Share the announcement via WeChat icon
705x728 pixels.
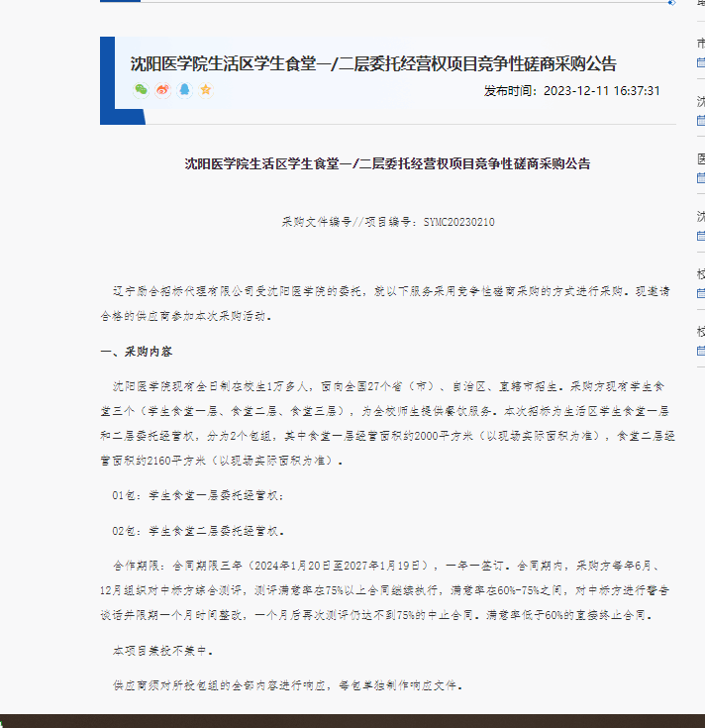pyautogui.click(x=142, y=90)
